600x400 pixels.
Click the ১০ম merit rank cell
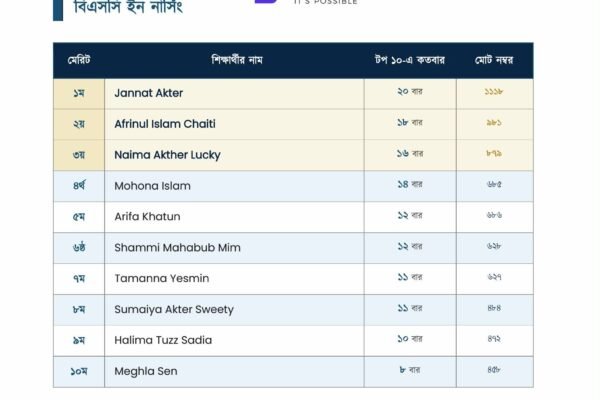pos(79,371)
